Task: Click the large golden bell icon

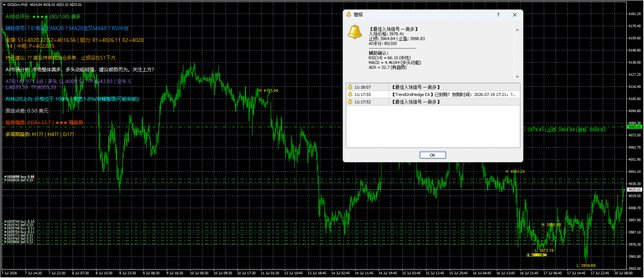Action: click(x=354, y=32)
